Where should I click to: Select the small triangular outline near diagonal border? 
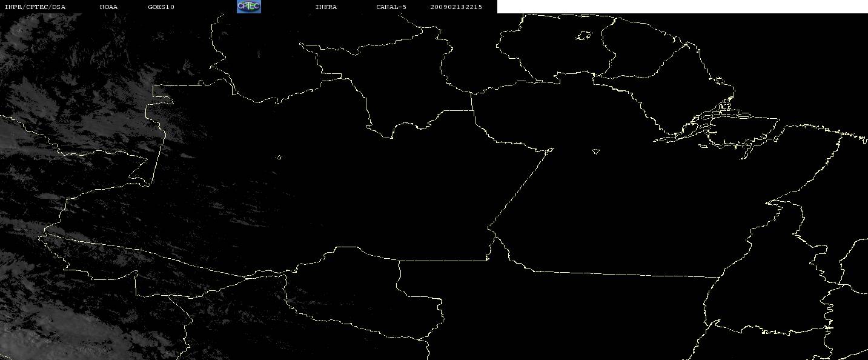click(x=596, y=151)
